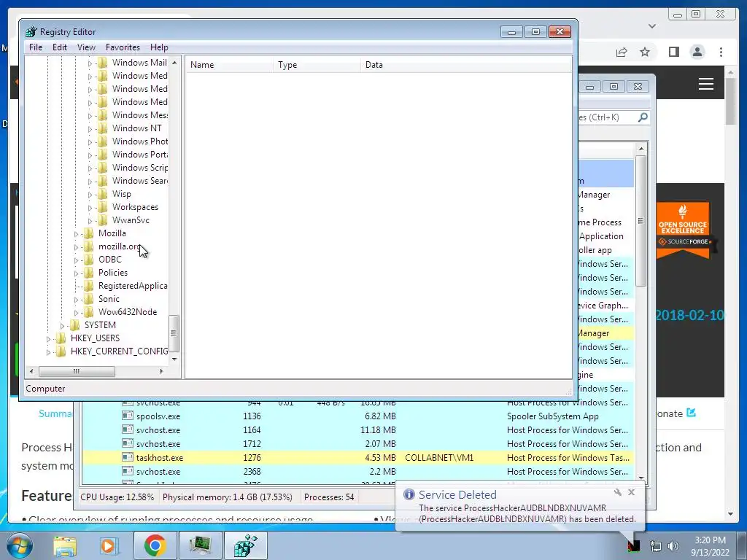This screenshot has height=560, width=747.
Task: Open the Edit menu in Registry Editor
Action: tap(60, 47)
